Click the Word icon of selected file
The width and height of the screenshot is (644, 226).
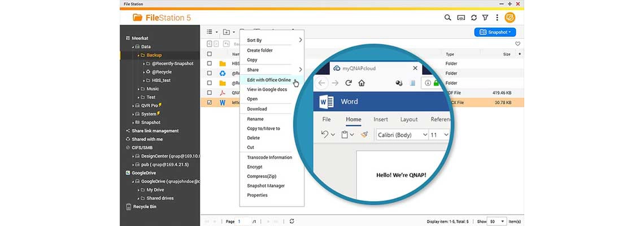[222, 103]
